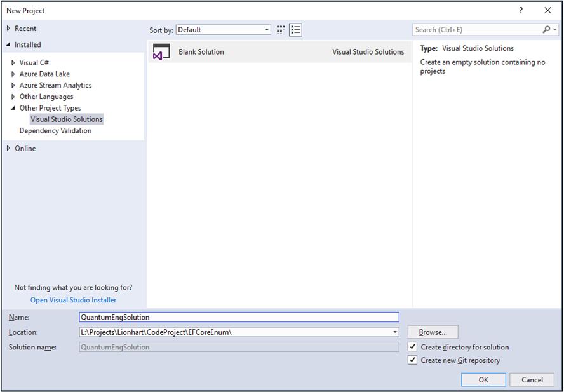Expand the Azure Data Lake node
Viewport: 564px width, 392px height.
[x=13, y=74]
